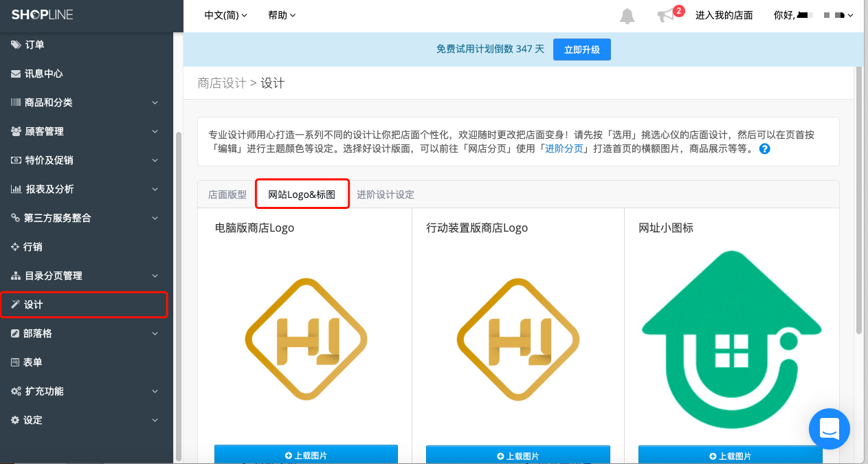This screenshot has height=464, width=868.
Task: Click the orders tag icon
Action: (16, 45)
